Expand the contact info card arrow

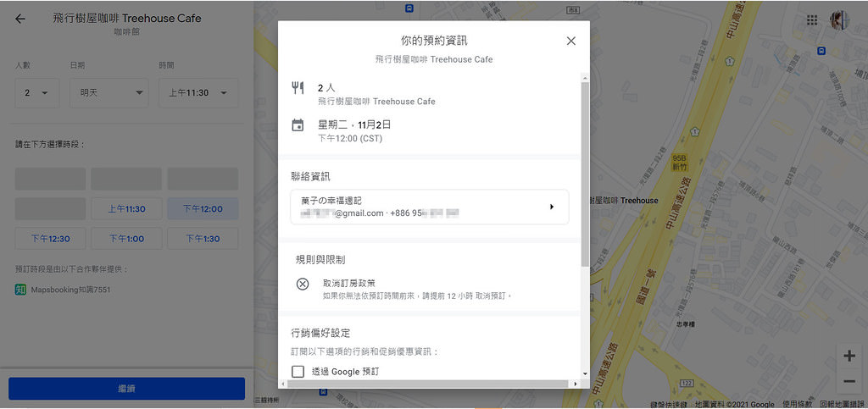(x=551, y=207)
